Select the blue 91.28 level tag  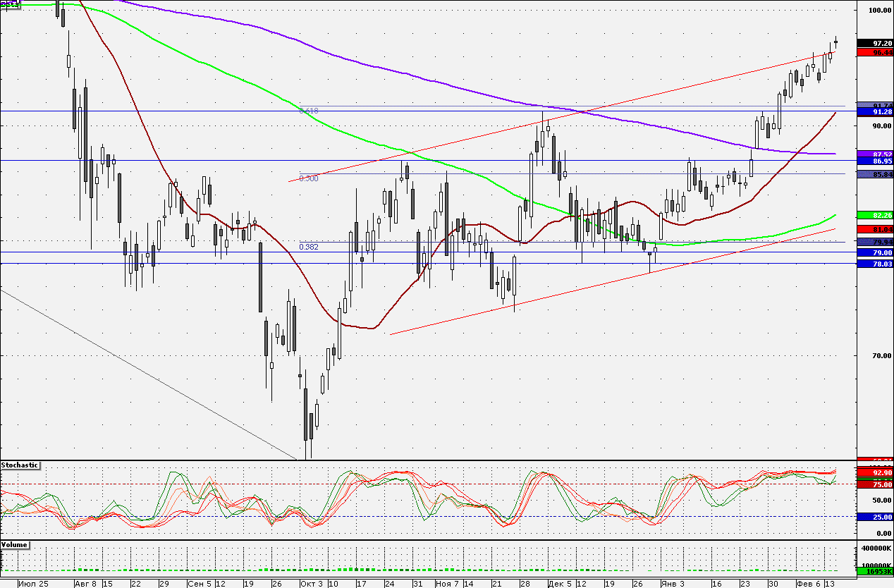click(x=875, y=112)
